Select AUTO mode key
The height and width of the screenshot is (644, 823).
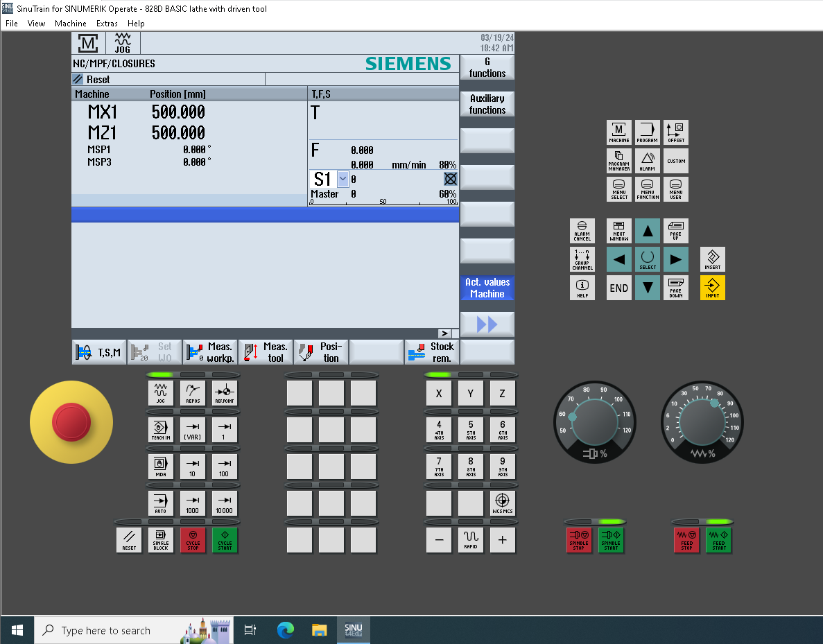point(161,503)
